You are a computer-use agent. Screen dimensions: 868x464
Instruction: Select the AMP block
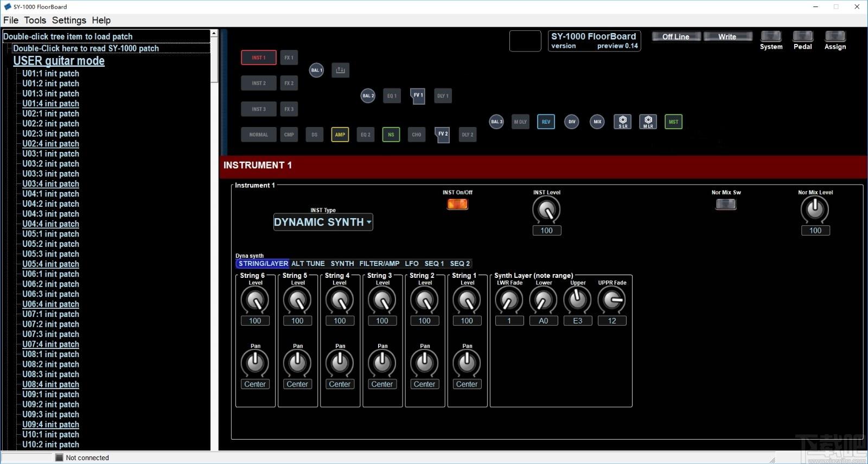(340, 135)
